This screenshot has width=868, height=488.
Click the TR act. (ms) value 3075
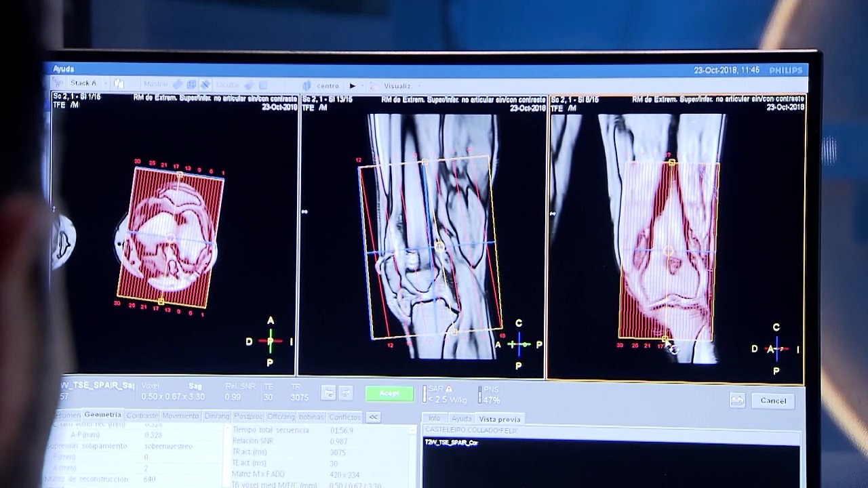pyautogui.click(x=337, y=452)
